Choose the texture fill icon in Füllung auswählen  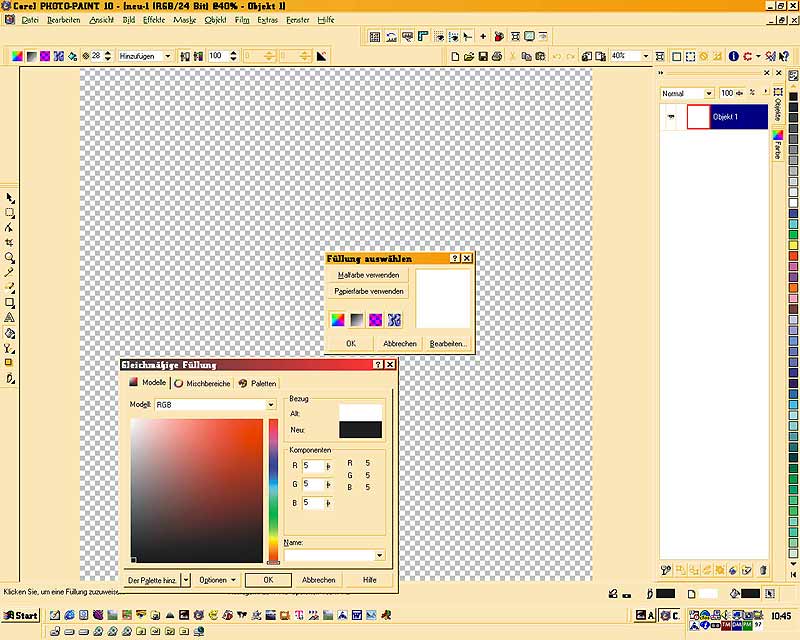(x=394, y=320)
